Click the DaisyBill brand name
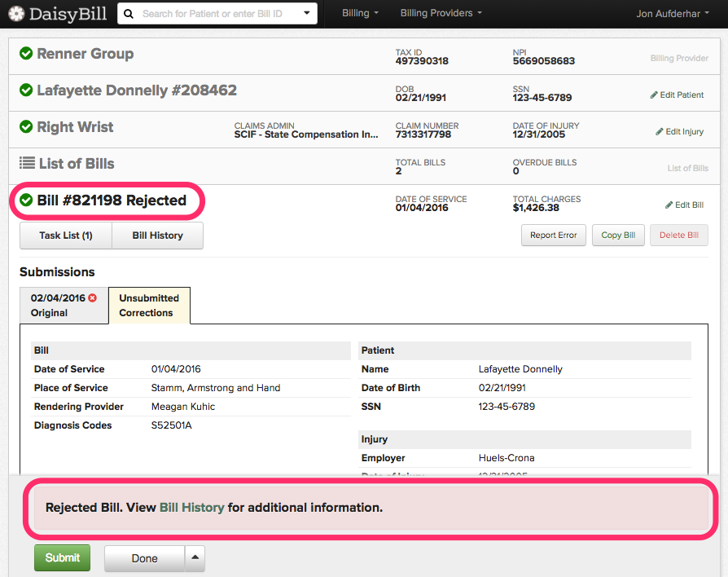 (x=68, y=14)
